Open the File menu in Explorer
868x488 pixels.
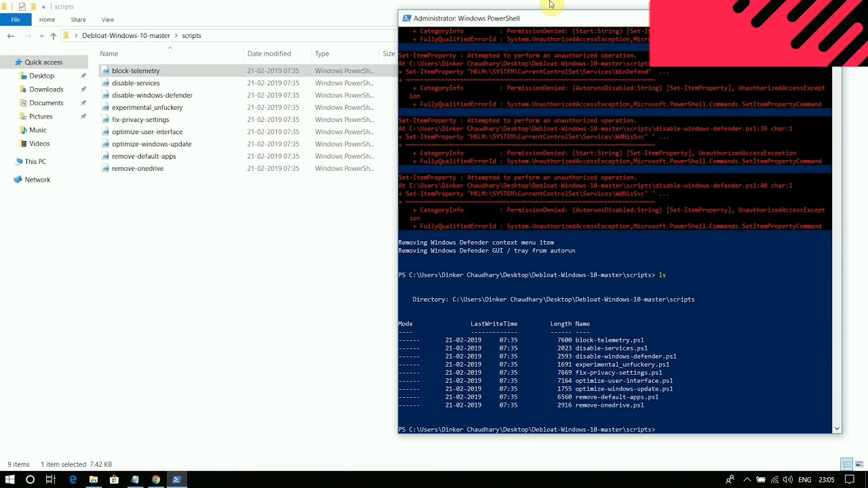point(15,20)
